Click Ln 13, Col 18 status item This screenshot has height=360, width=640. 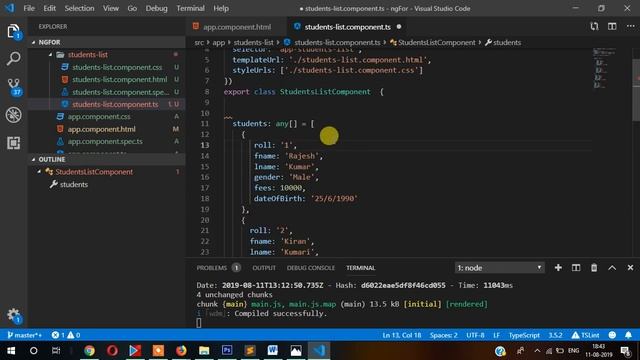point(401,335)
